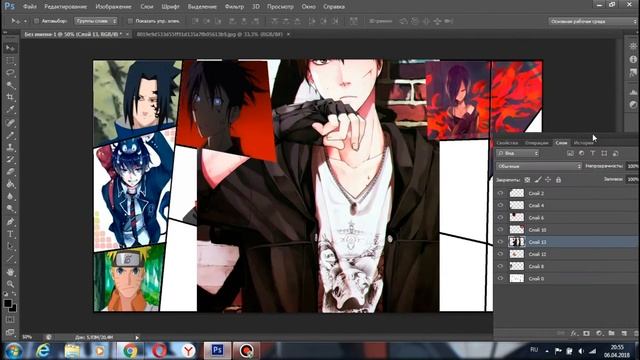
Task: Enable Показать упр. элем. checkbox
Action: [130, 21]
